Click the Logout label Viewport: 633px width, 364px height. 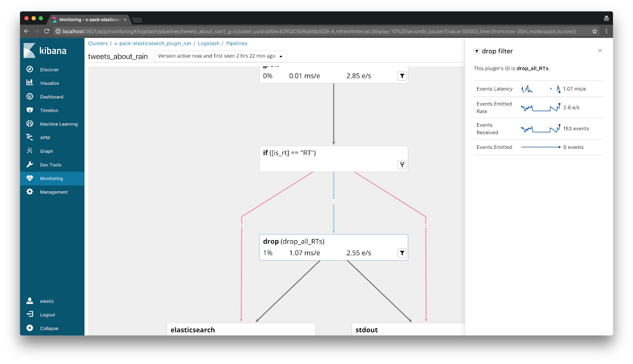[x=47, y=315]
